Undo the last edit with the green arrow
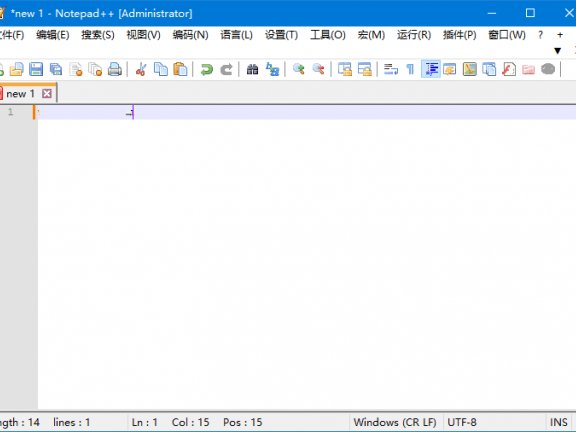This screenshot has width=576, height=432. [206, 69]
